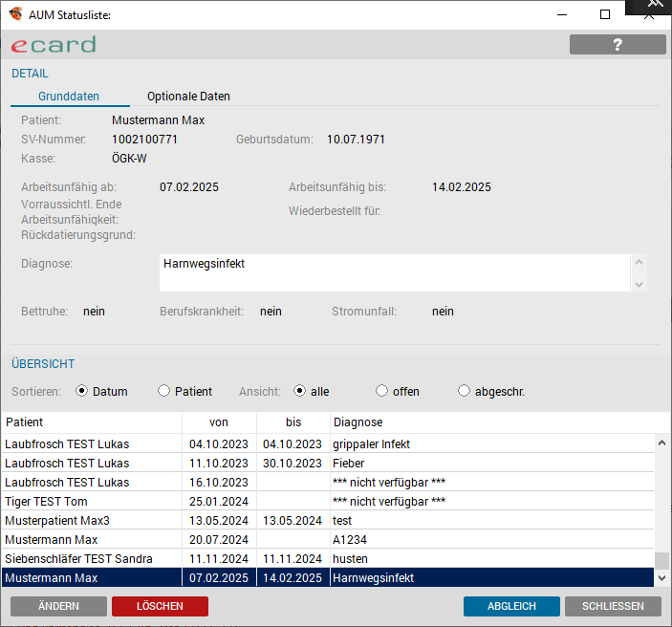Image resolution: width=672 pixels, height=627 pixels.
Task: Click the list scrollbar down arrow
Action: pos(661,578)
